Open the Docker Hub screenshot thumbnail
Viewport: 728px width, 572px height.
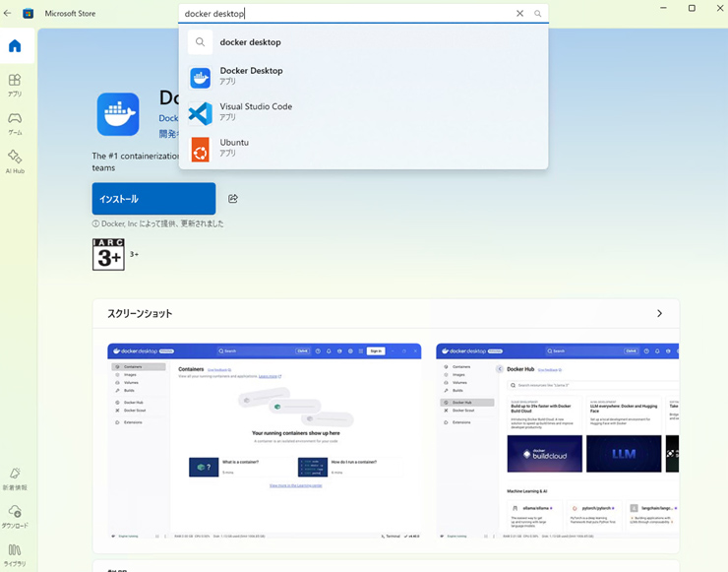[557, 441]
